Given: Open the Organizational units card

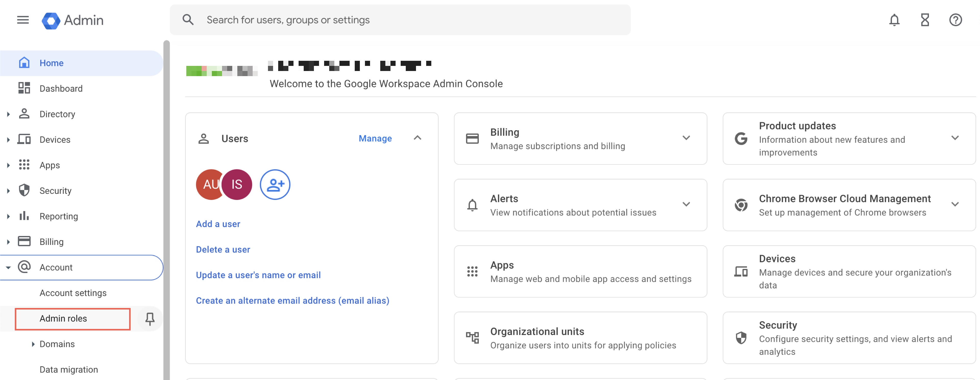Looking at the screenshot, I should (x=580, y=338).
